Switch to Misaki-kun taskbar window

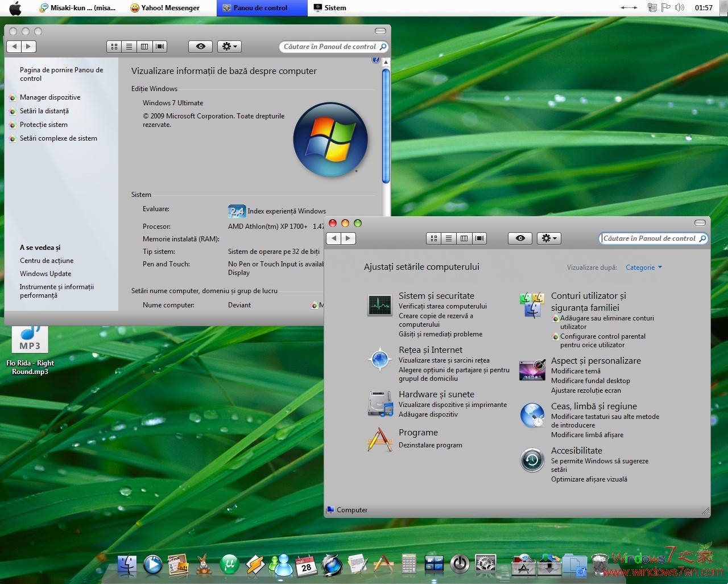pyautogui.click(x=77, y=8)
